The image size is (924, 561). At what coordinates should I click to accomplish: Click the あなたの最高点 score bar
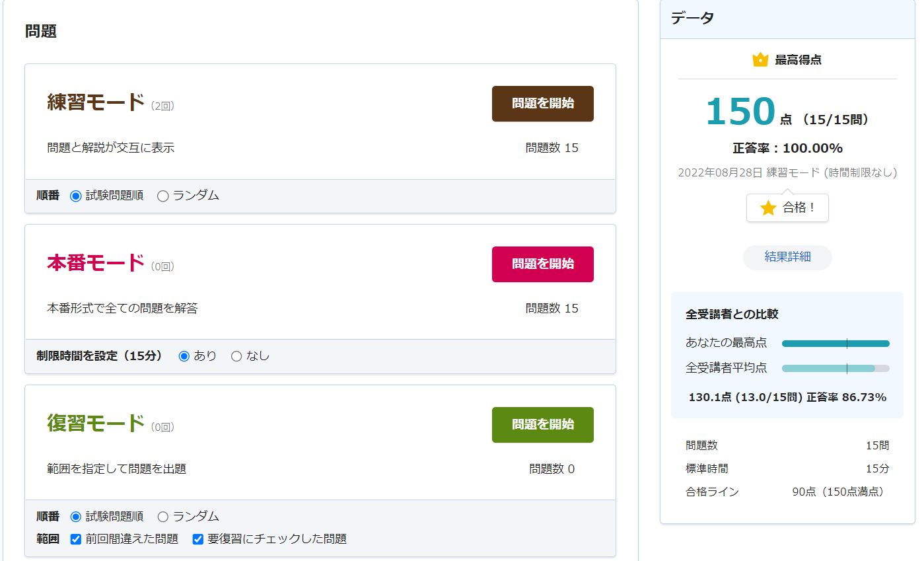835,343
